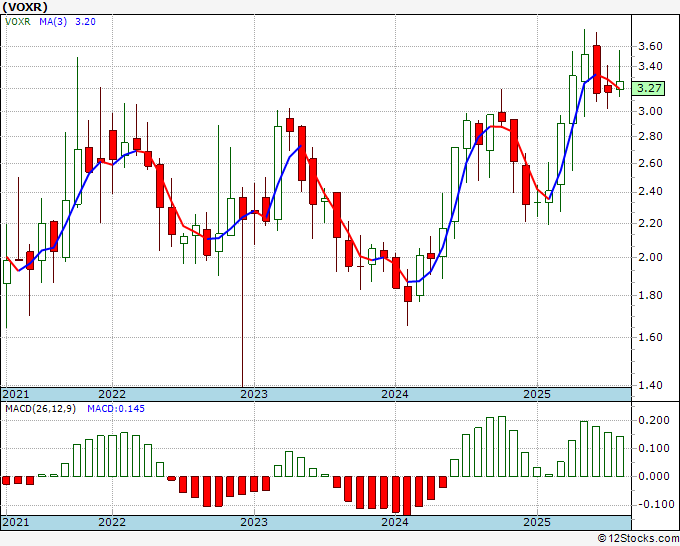Click the 3.27 current price tag
680x546 pixels.
tap(648, 88)
